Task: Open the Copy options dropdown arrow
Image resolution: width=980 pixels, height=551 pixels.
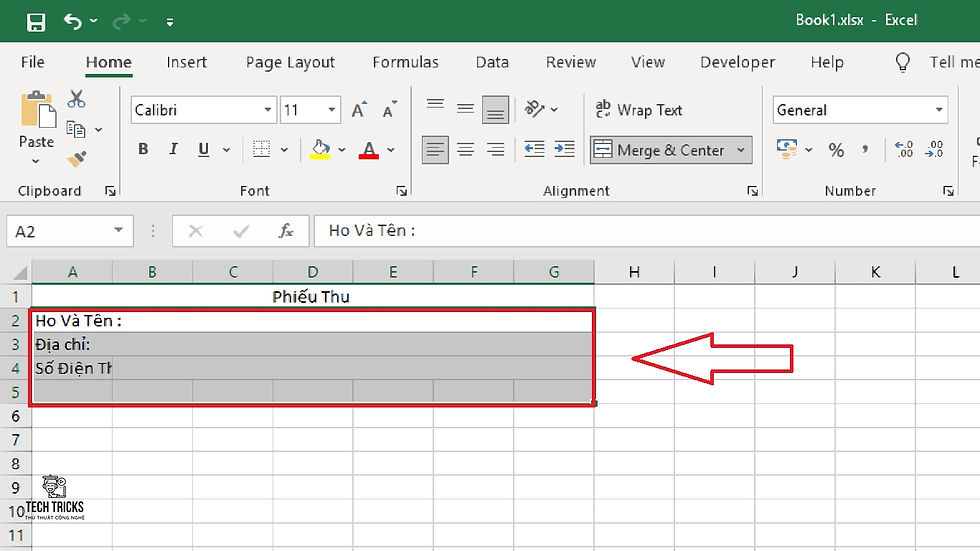Action: [x=99, y=130]
